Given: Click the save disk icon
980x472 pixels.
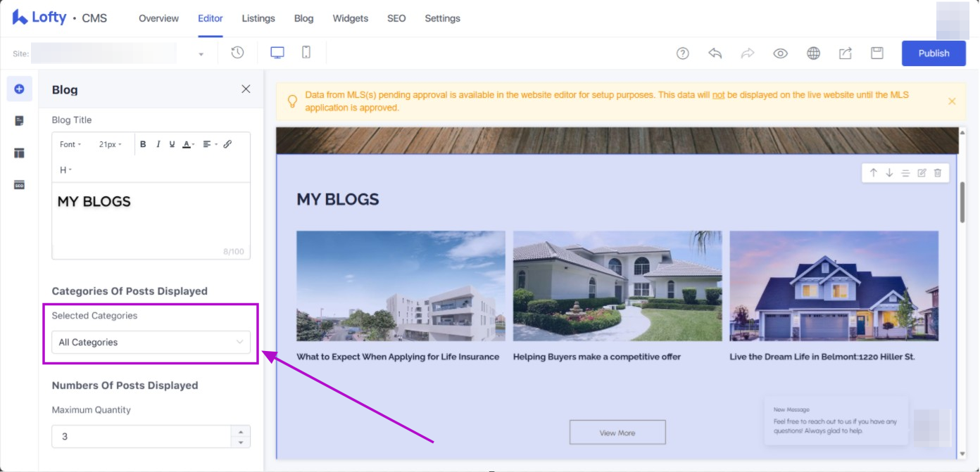Looking at the screenshot, I should click(x=877, y=53).
